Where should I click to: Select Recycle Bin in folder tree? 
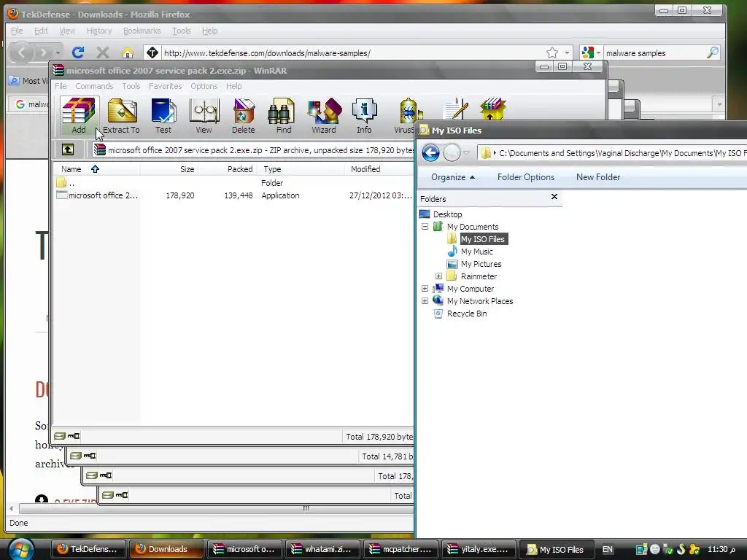(x=466, y=314)
